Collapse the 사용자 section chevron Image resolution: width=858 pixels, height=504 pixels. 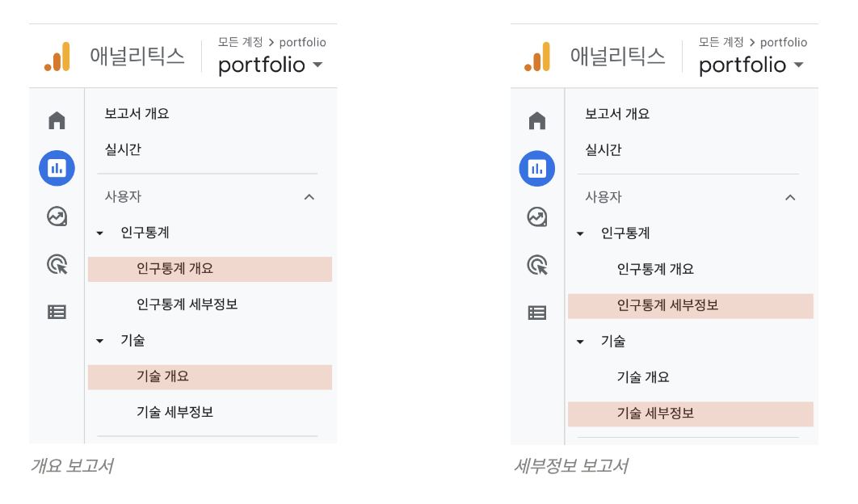click(309, 196)
